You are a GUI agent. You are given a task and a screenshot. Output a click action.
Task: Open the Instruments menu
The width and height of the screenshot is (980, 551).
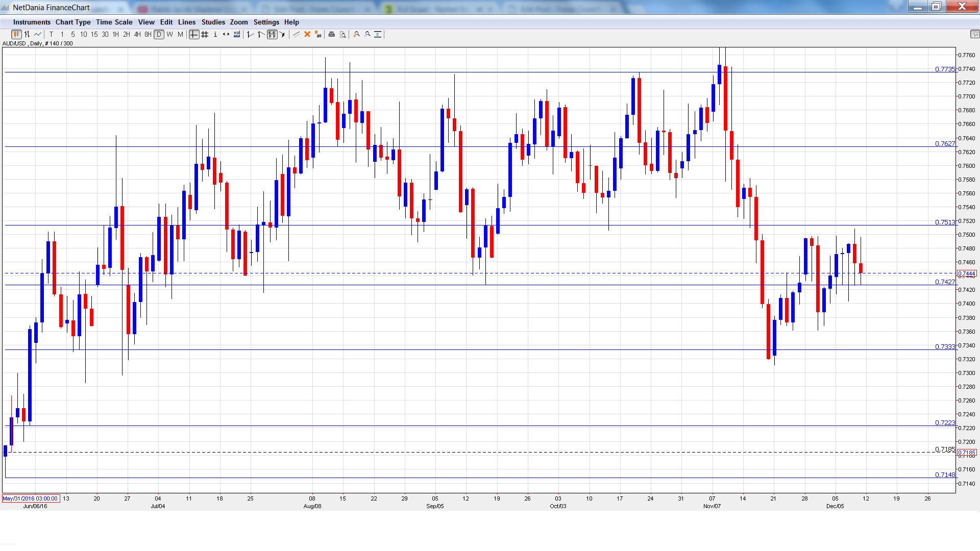[x=32, y=22]
